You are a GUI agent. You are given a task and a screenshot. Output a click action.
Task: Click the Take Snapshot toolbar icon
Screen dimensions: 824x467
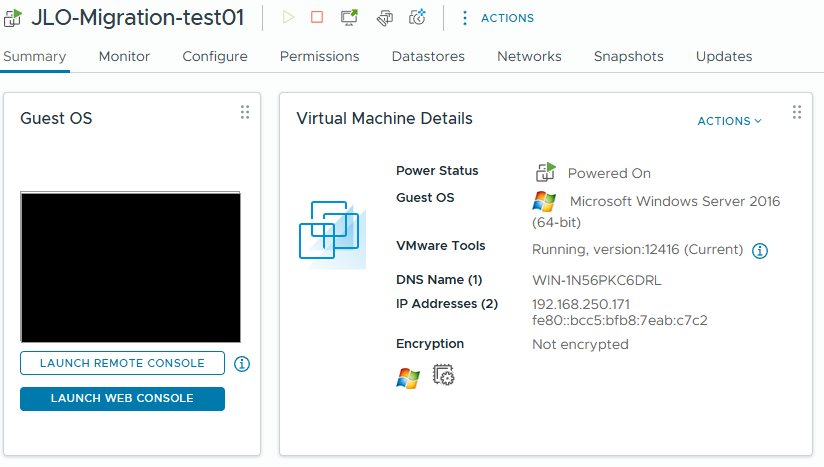click(417, 17)
